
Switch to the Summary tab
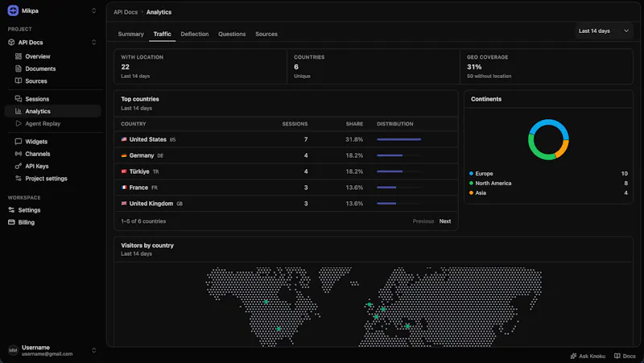(131, 34)
